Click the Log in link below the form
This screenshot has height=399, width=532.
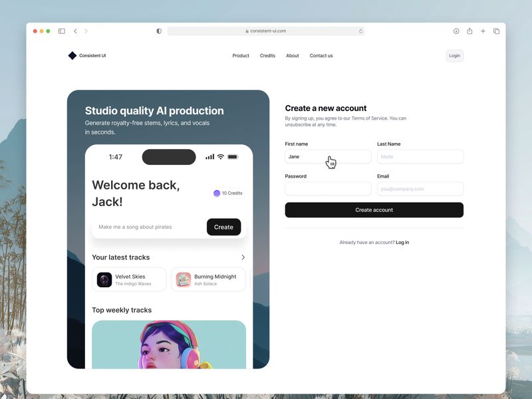402,242
